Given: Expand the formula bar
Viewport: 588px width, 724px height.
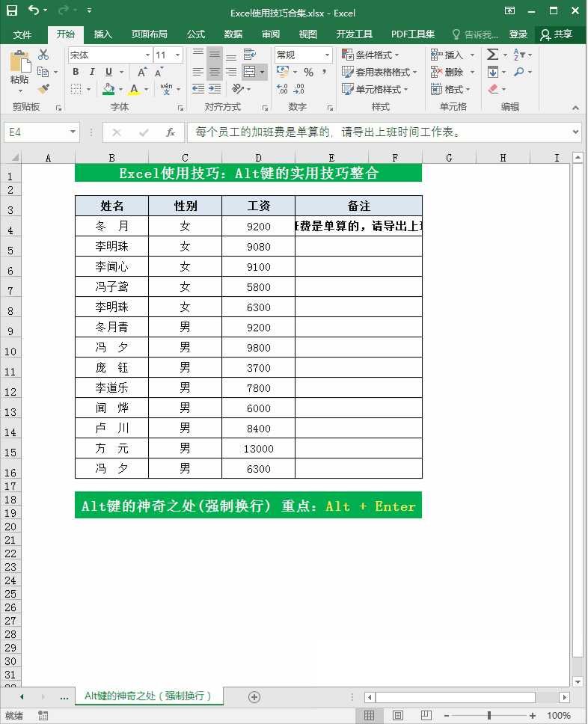Looking at the screenshot, I should point(575,132).
